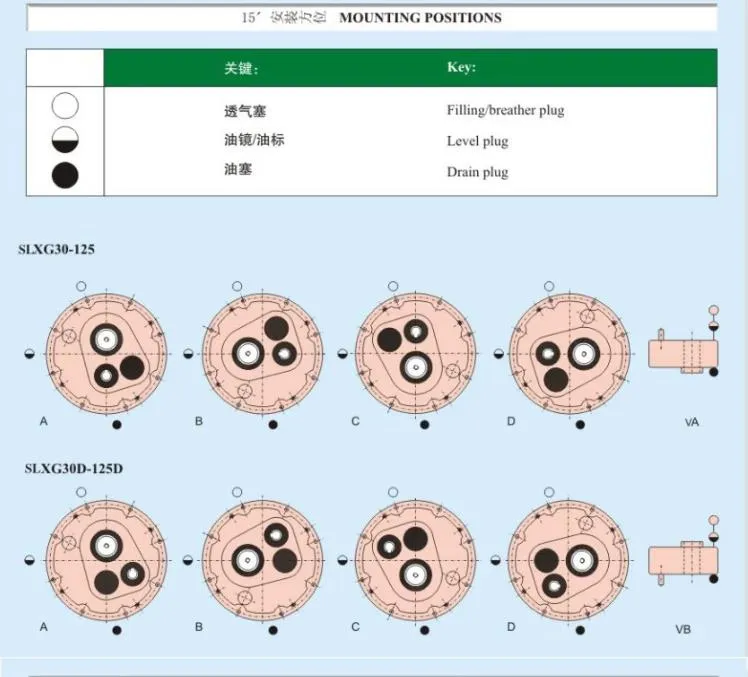
Task: Open the SLXG30D-125D position A gearbox diagram
Action: coord(107,560)
